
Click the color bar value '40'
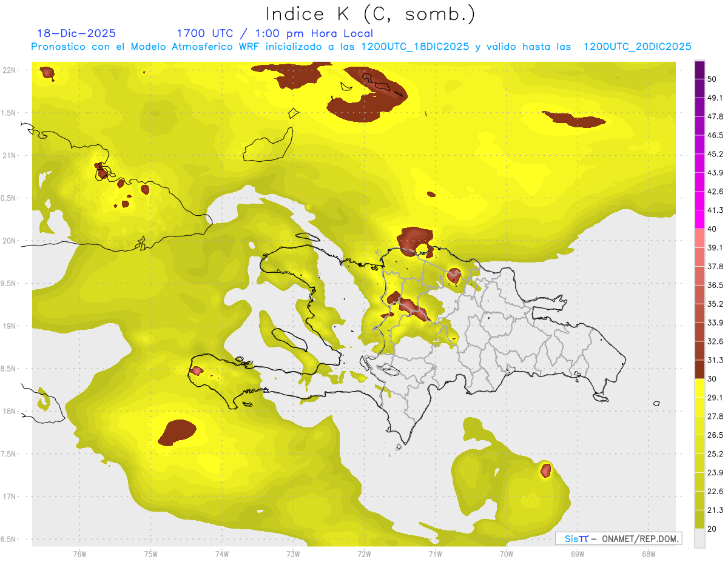point(712,229)
